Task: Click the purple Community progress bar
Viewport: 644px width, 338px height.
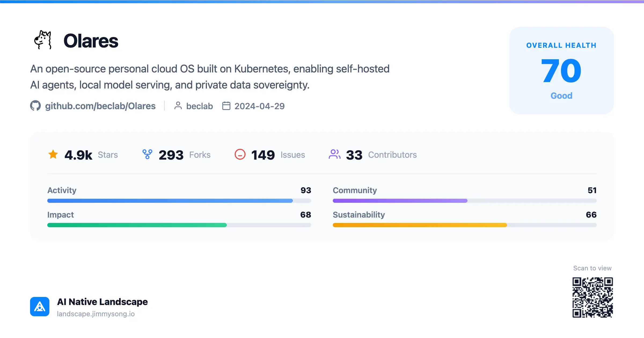Action: click(465, 201)
